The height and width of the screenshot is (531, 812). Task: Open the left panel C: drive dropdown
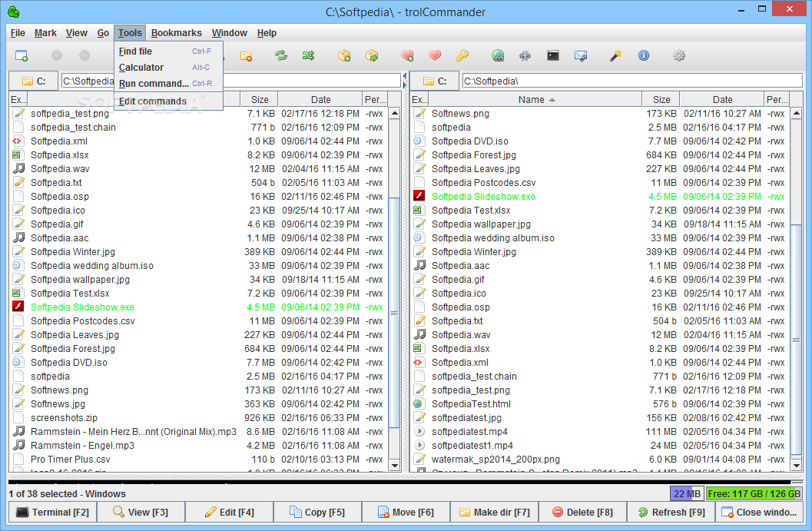[x=34, y=81]
